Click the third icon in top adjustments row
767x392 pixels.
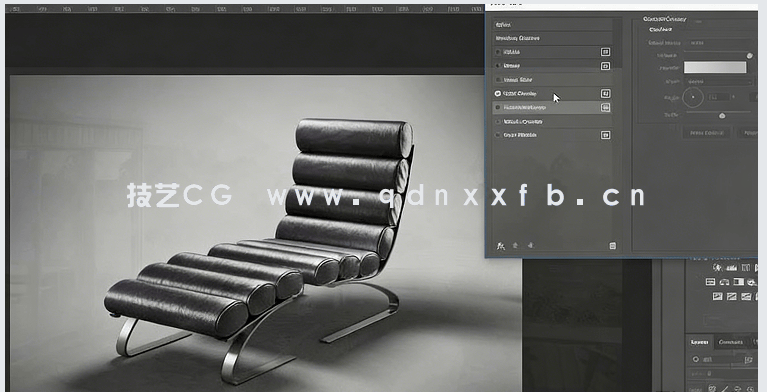[746, 268]
